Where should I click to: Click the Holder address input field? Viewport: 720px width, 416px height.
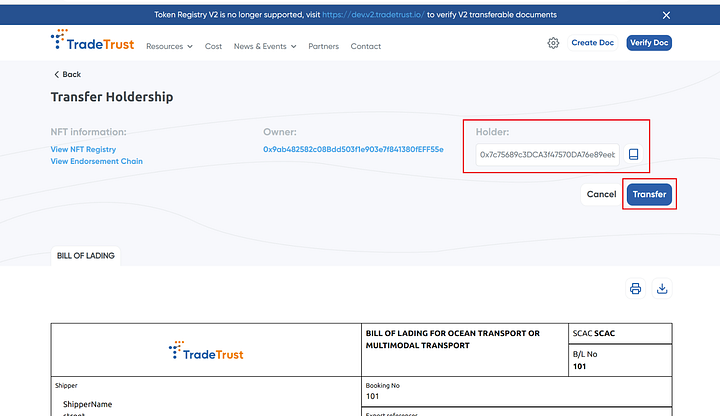click(x=546, y=155)
